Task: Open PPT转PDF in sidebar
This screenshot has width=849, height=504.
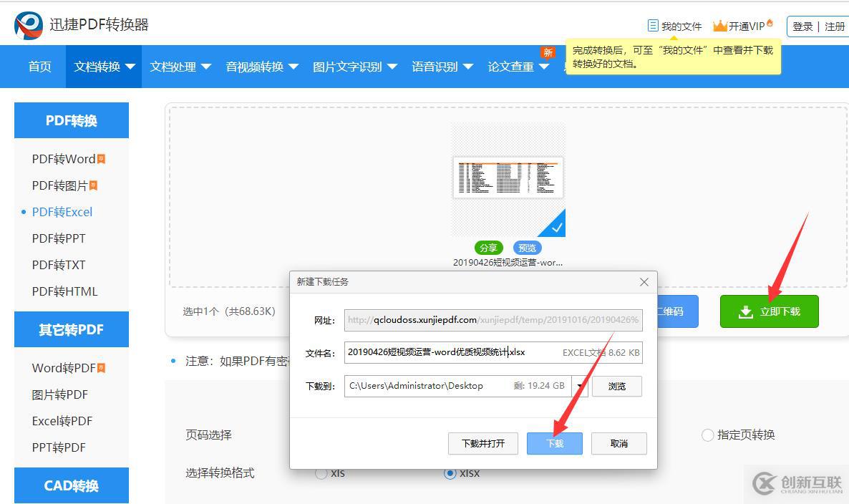Action: click(x=59, y=447)
